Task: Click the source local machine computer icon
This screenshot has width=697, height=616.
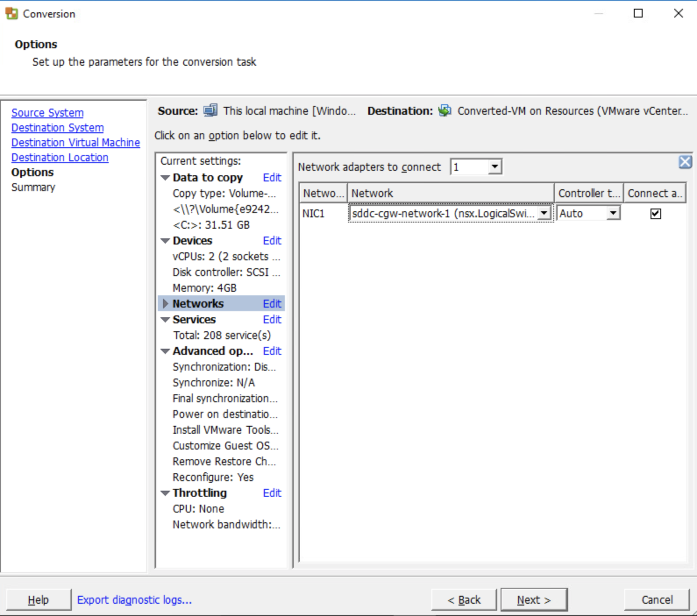Action: click(210, 110)
